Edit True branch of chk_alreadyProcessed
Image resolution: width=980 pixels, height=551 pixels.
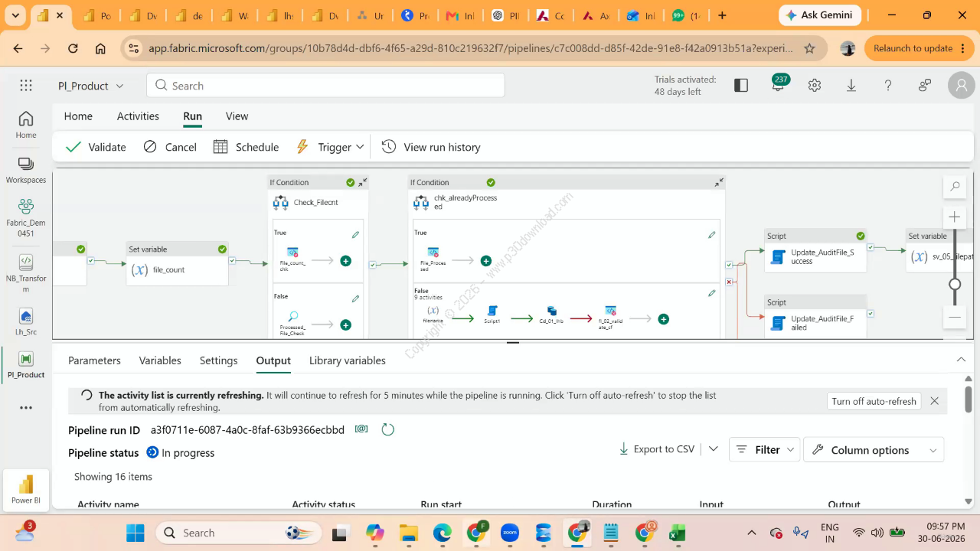[712, 235]
